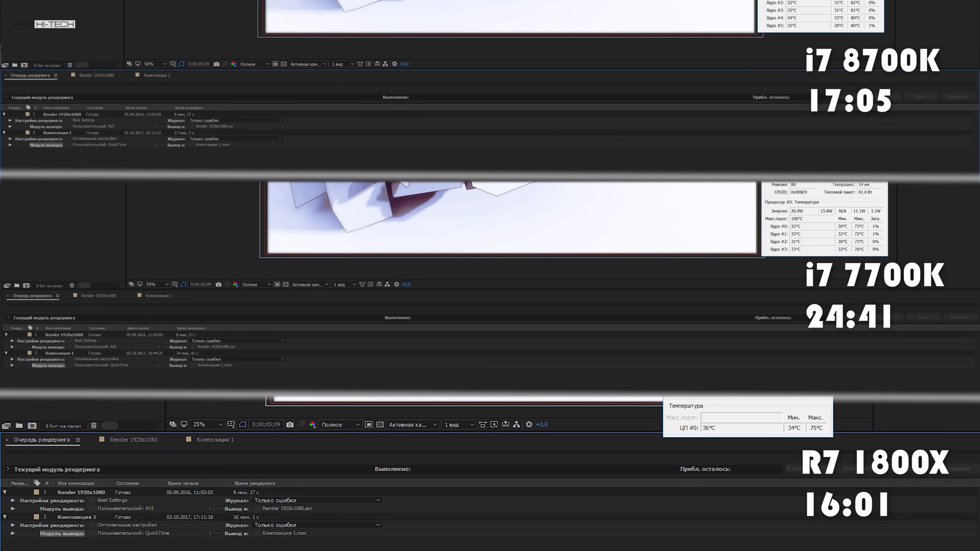This screenshot has width=980, height=551.
Task: Click label color swatch of item 2 in R7 1800X queue
Action: click(36, 517)
